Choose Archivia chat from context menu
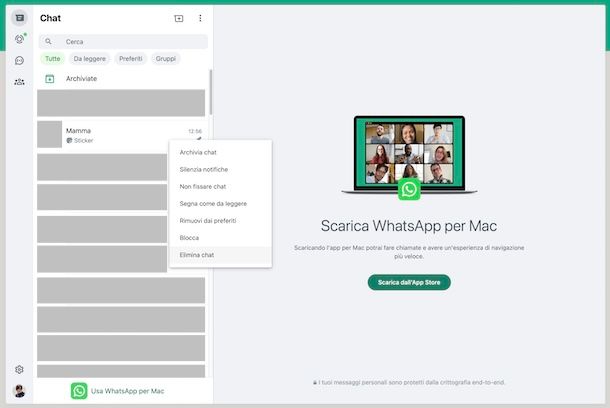The image size is (610, 408). pyautogui.click(x=221, y=152)
